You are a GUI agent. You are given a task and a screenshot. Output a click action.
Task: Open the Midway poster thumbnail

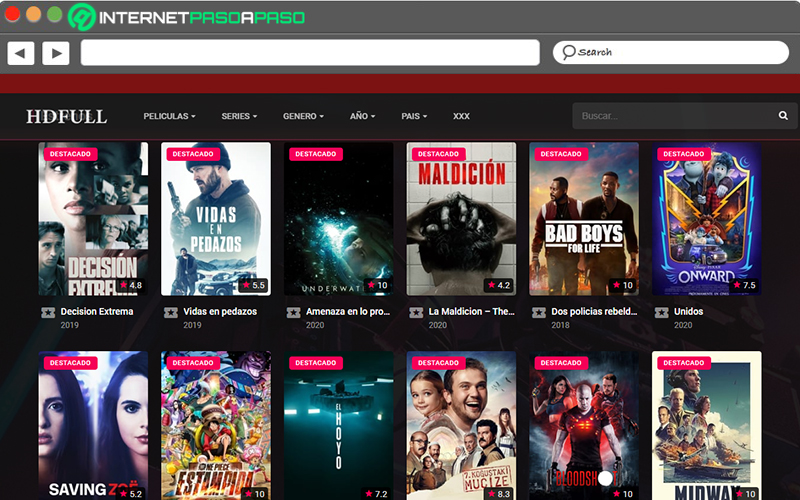[x=707, y=426]
